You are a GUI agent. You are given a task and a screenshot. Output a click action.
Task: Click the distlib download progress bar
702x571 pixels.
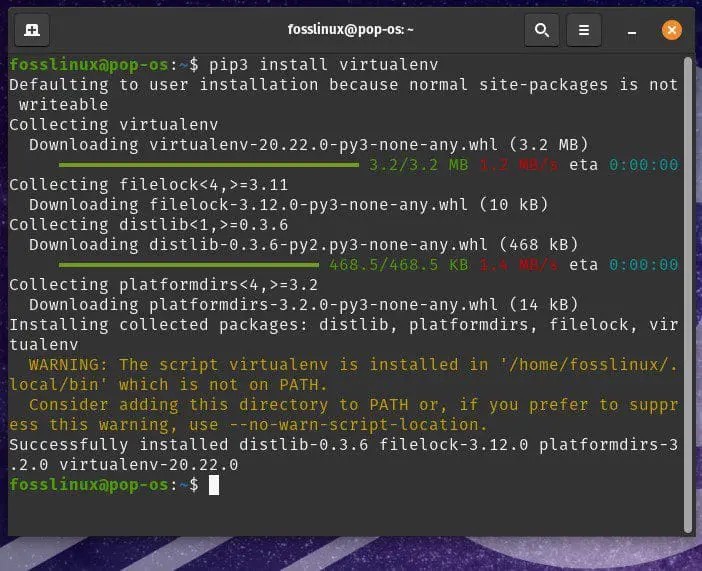[188, 265]
